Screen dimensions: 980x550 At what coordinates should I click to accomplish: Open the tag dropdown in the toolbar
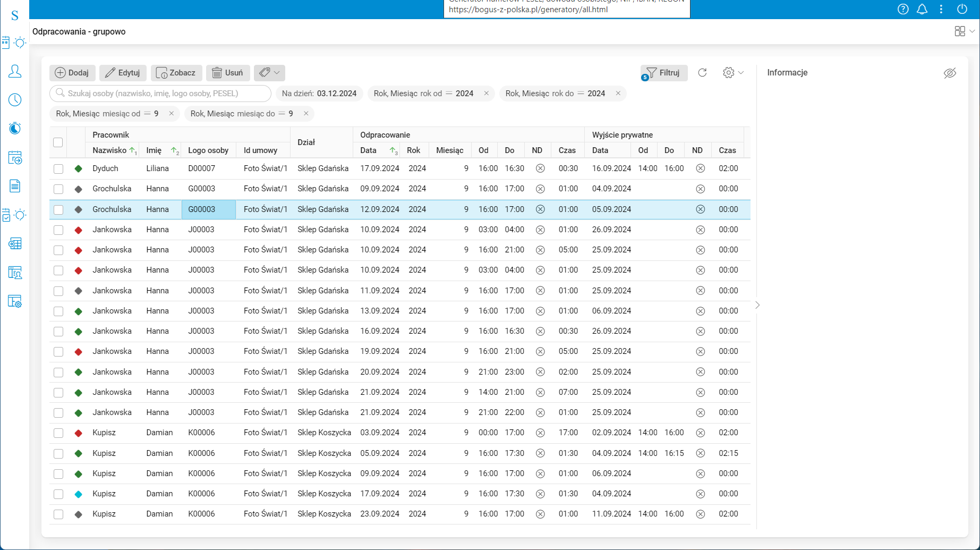tap(269, 73)
